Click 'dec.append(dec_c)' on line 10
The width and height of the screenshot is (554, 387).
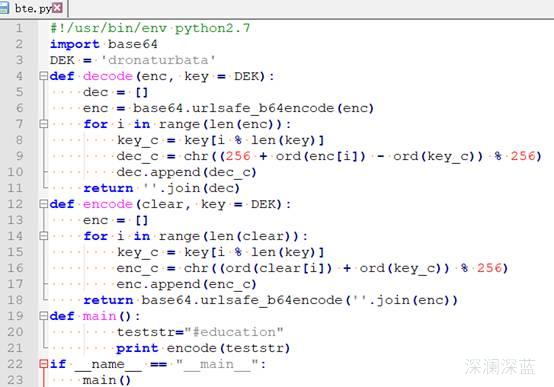[x=186, y=172]
